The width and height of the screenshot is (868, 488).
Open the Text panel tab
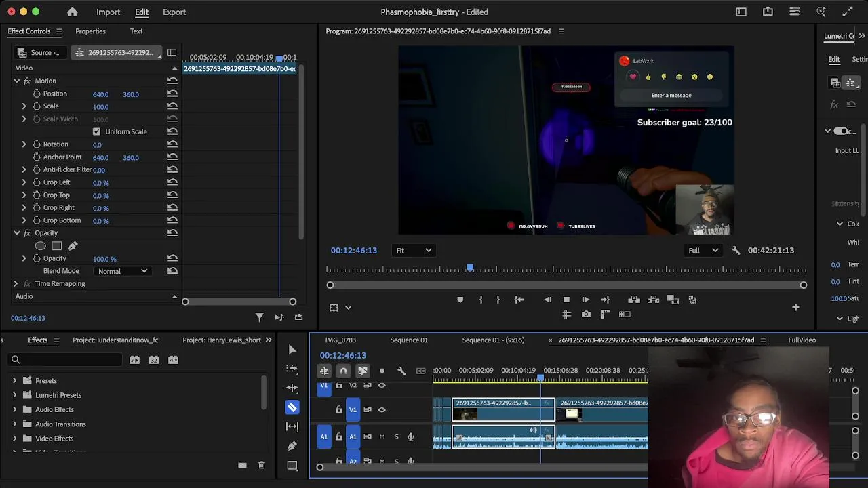136,31
